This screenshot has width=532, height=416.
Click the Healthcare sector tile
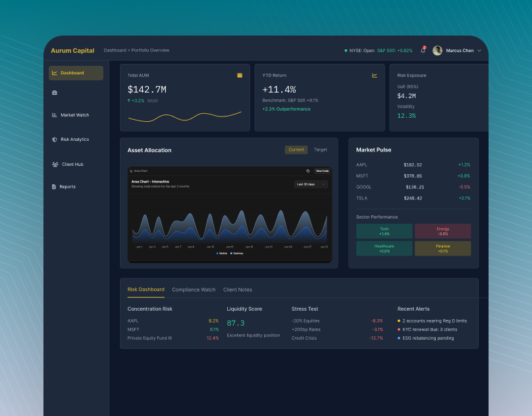click(x=384, y=248)
